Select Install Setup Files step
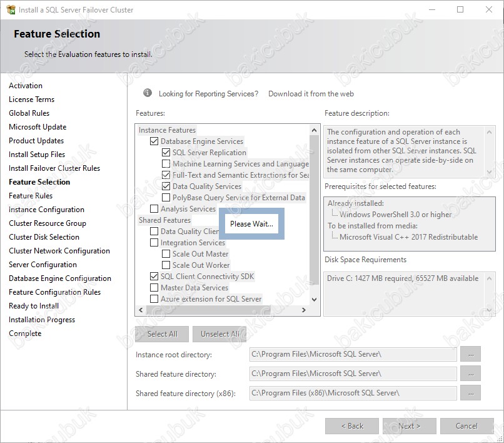The image size is (504, 443). point(37,155)
